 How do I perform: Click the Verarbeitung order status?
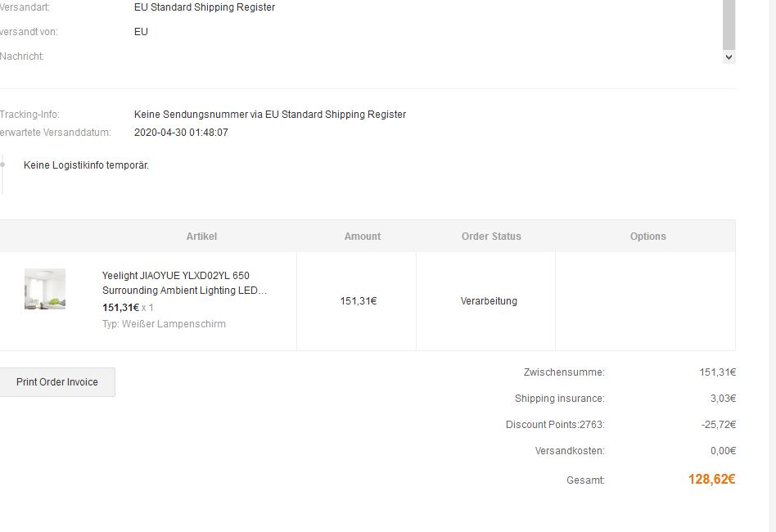pos(489,301)
